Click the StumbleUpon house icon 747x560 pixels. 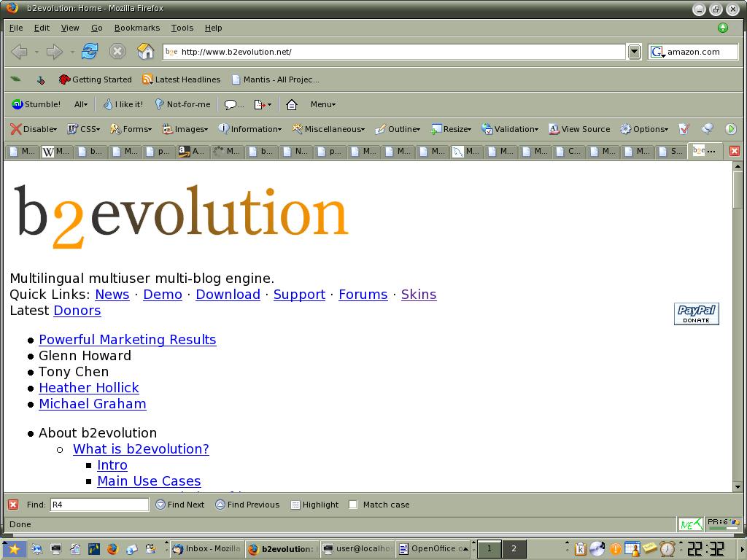(292, 104)
